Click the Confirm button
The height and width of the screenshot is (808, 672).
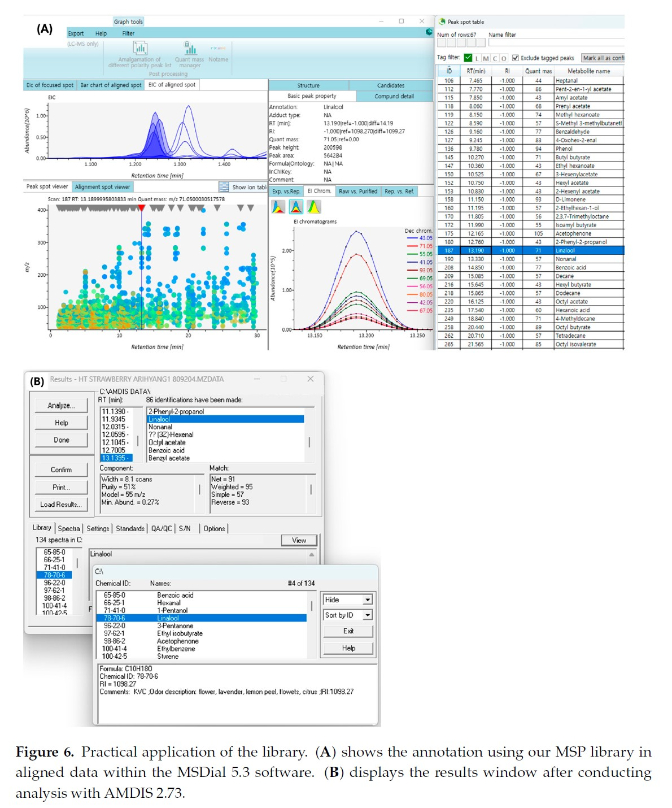pyautogui.click(x=61, y=470)
